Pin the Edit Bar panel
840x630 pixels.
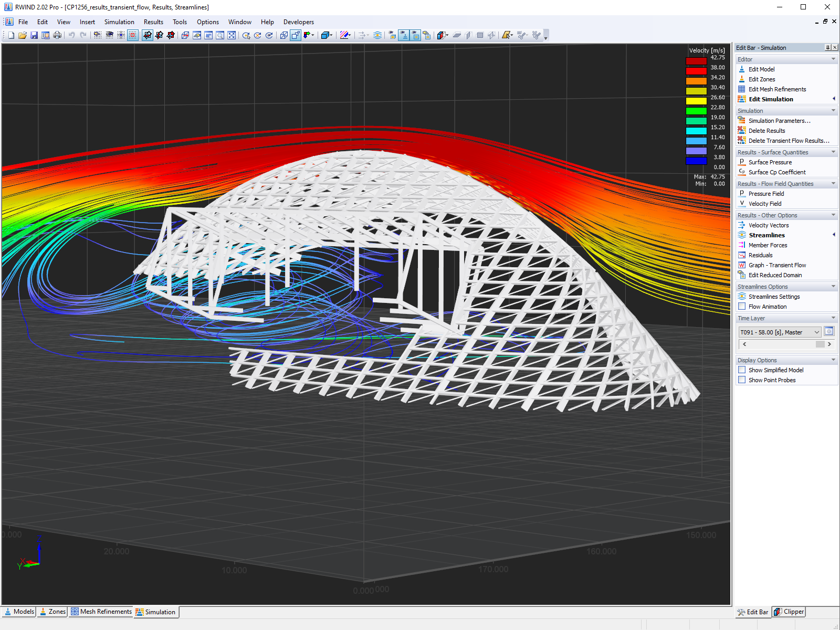(x=828, y=48)
